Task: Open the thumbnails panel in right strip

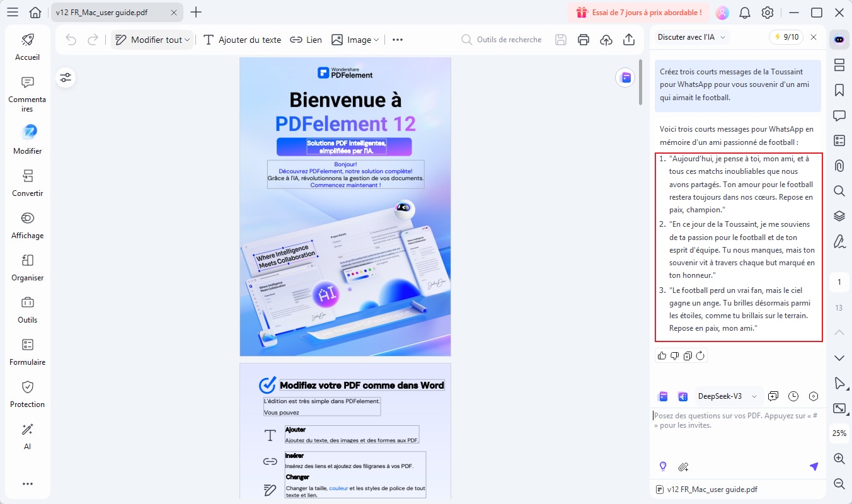Action: click(x=839, y=65)
